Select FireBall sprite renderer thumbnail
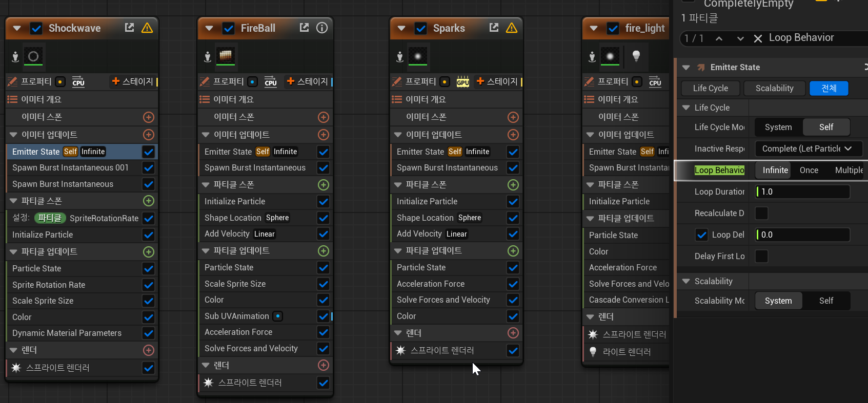Screen dimensions: 868x403 point(226,56)
